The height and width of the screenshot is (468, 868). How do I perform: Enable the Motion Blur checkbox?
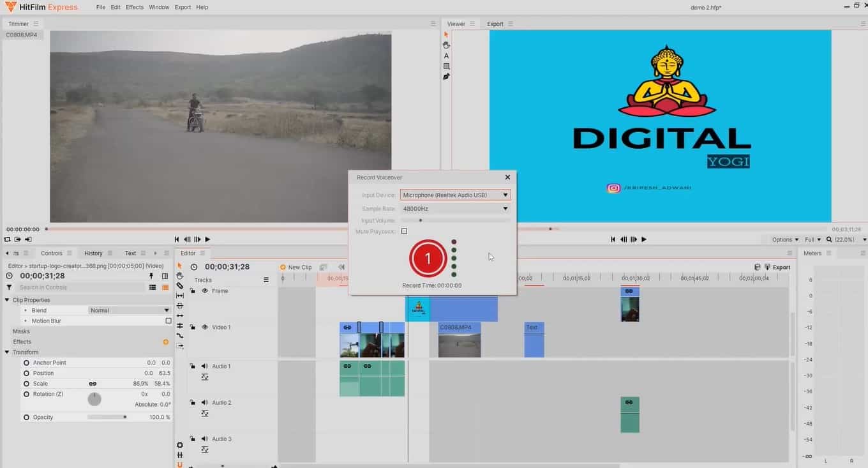pyautogui.click(x=168, y=321)
